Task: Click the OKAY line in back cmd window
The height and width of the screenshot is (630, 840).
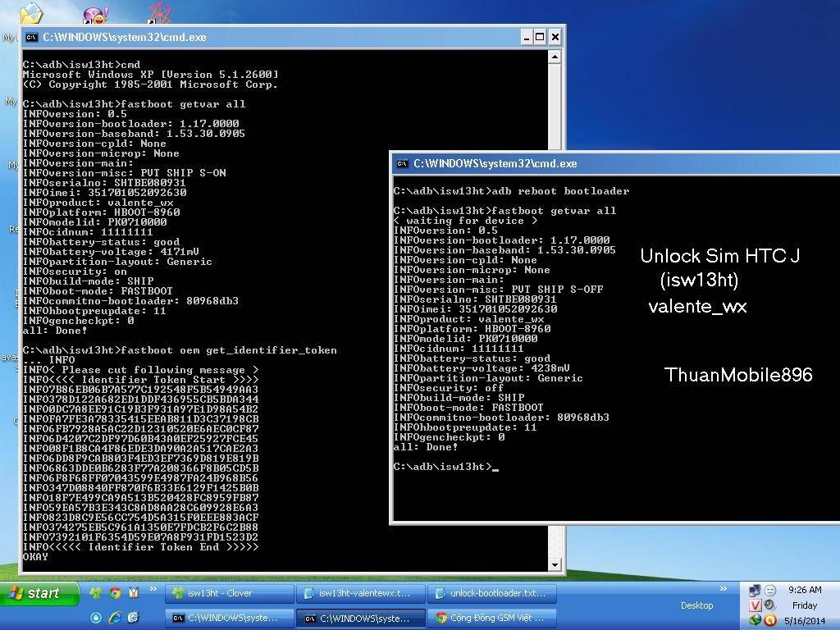Action: tap(35, 557)
